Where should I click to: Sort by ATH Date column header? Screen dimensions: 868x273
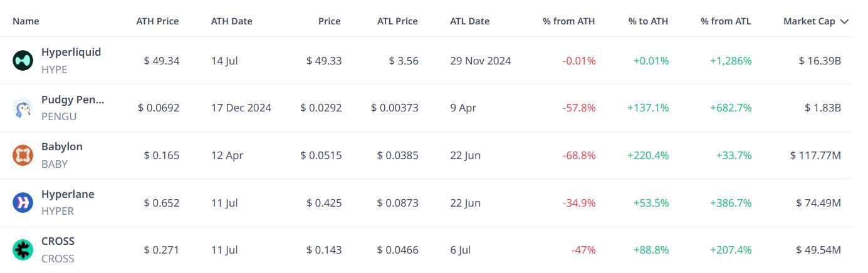pyautogui.click(x=232, y=21)
